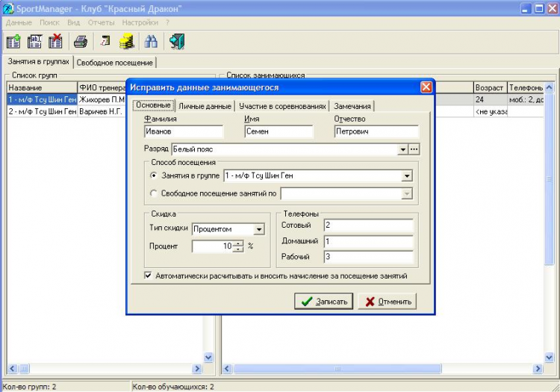Click the ellipsis button next to Разряд
Image resolution: width=560 pixels, height=392 pixels.
[x=414, y=149]
